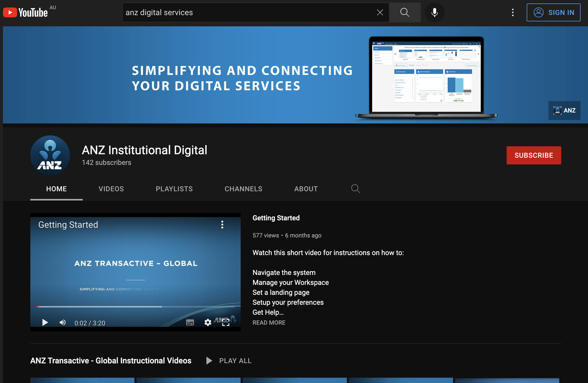Click the 'Setup your preferences' line

[288, 303]
